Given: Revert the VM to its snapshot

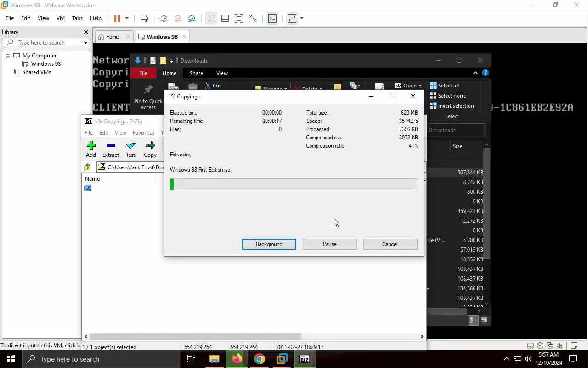Looking at the screenshot, I should click(178, 18).
